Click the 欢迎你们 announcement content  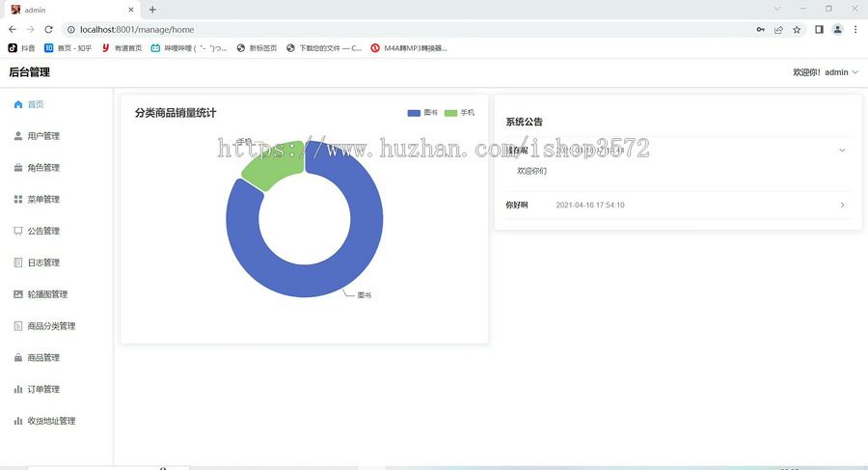532,171
